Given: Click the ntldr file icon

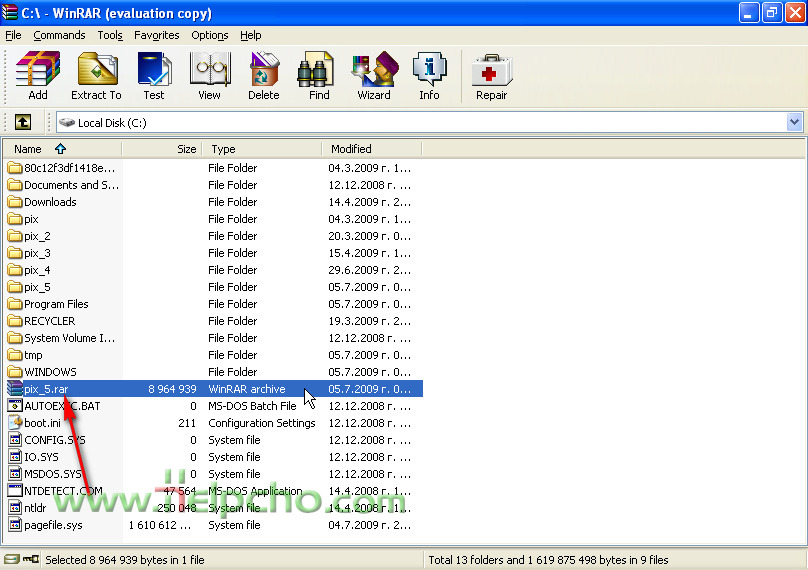Looking at the screenshot, I should coord(15,508).
